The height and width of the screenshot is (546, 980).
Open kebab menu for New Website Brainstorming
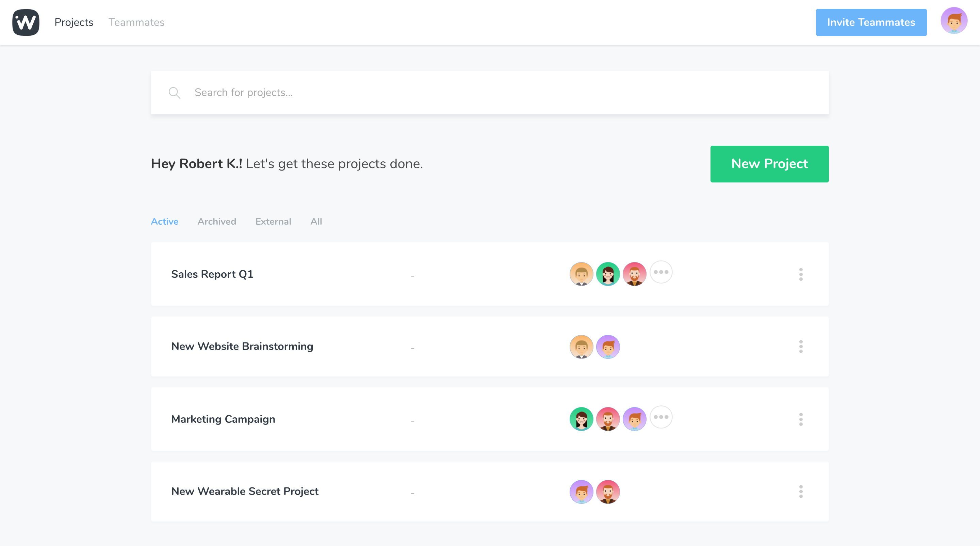(800, 346)
